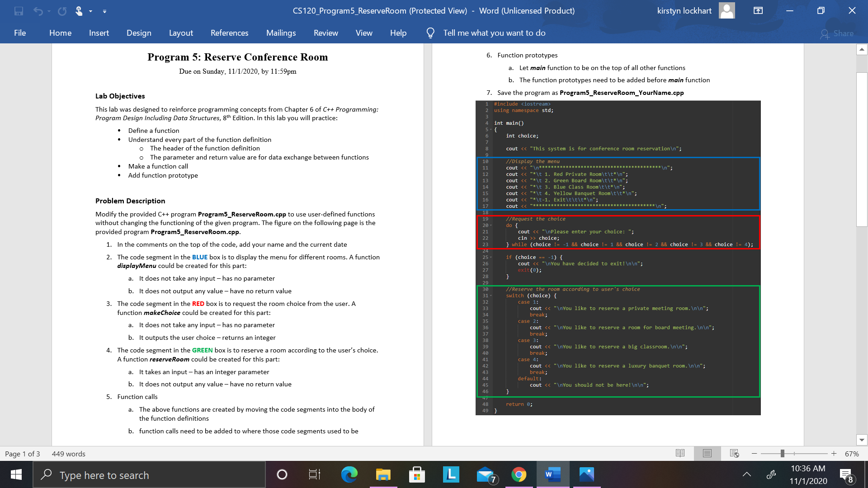Click the Tell me lightbulb icon

click(430, 33)
